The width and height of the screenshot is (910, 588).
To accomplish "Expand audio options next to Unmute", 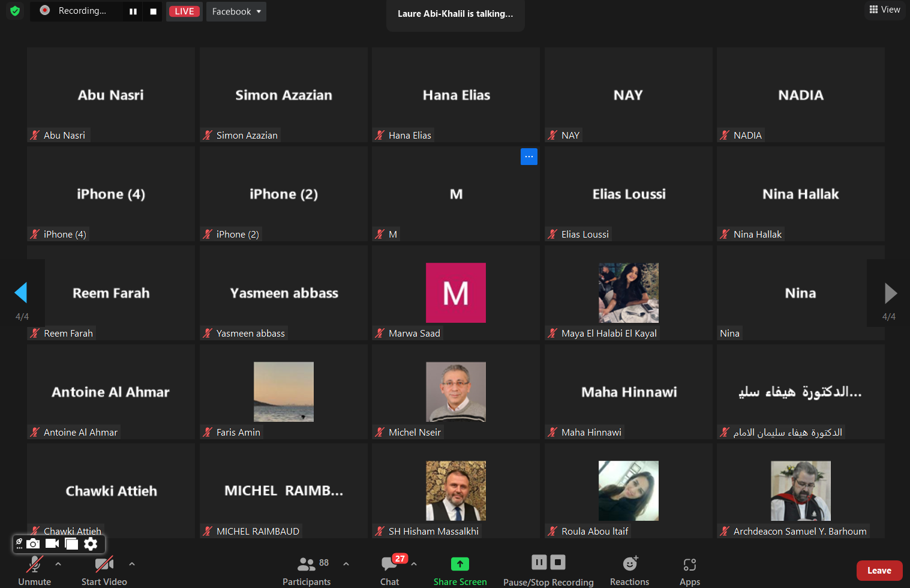I will 58,564.
